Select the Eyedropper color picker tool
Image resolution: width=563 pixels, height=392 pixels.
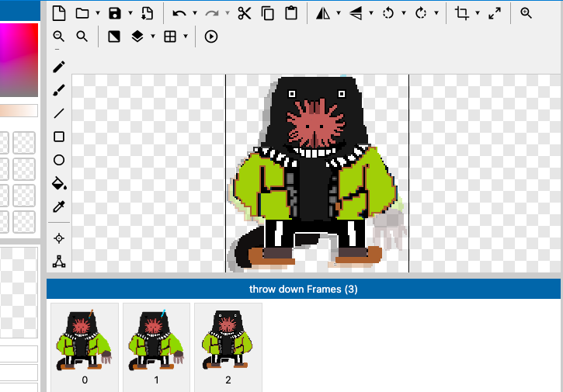pos(59,207)
